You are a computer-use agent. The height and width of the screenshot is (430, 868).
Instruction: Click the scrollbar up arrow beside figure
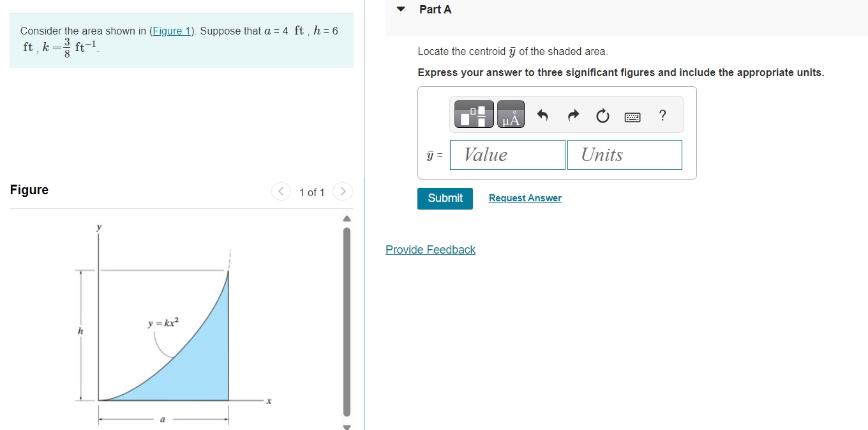coord(346,218)
